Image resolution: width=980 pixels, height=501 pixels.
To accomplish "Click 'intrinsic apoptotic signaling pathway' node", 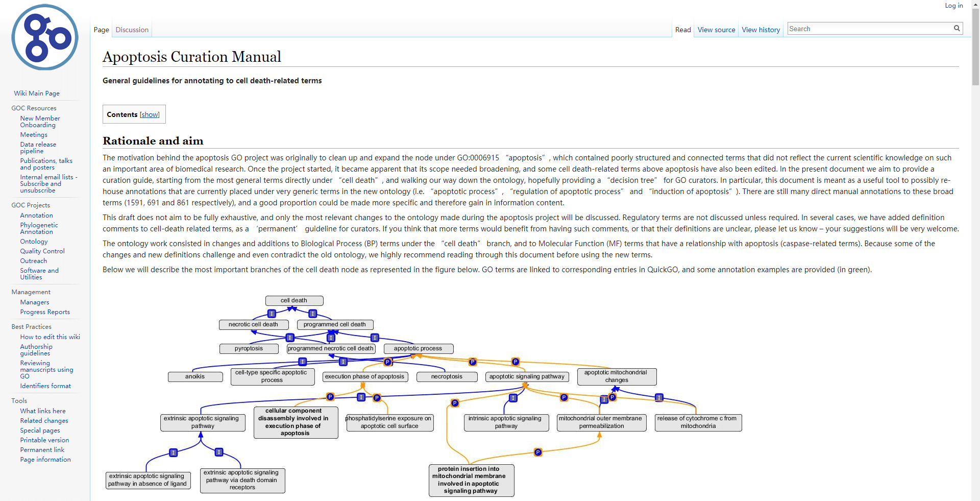I will coord(506,422).
